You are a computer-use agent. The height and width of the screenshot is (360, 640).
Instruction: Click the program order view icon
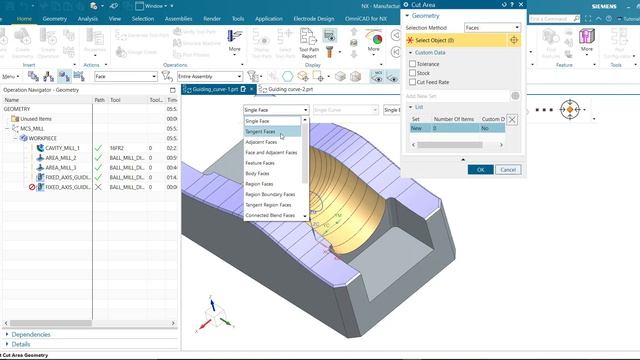click(x=33, y=76)
